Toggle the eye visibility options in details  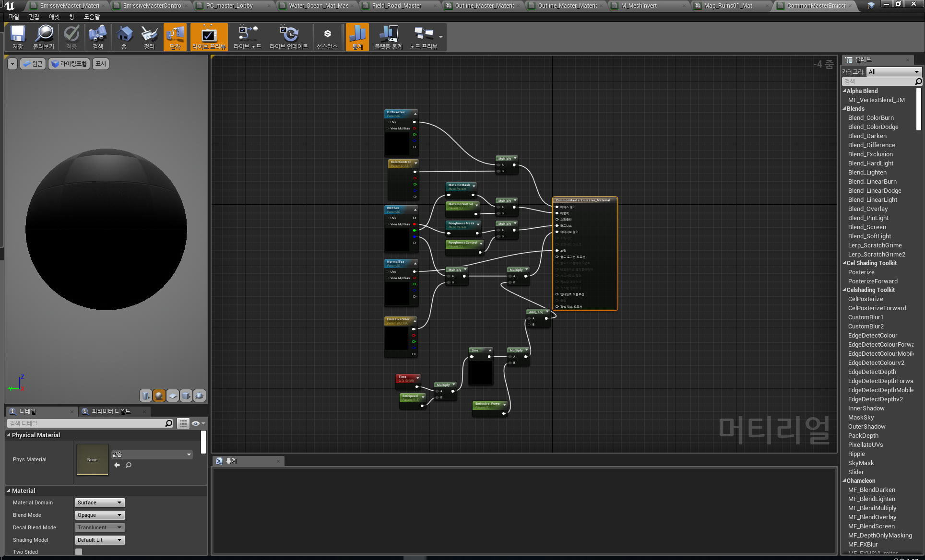pyautogui.click(x=198, y=423)
